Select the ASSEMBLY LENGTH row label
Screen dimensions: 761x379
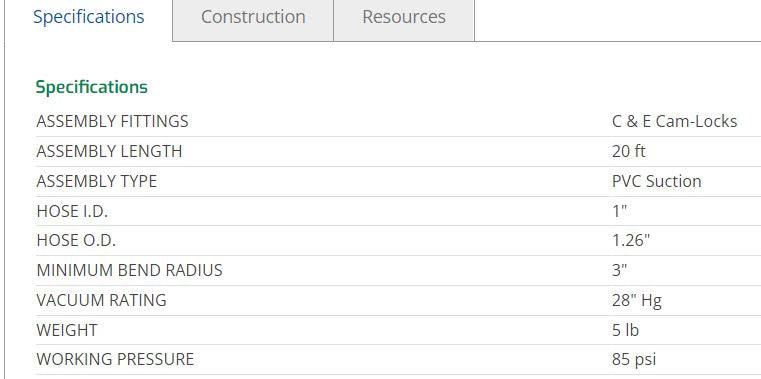[109, 151]
